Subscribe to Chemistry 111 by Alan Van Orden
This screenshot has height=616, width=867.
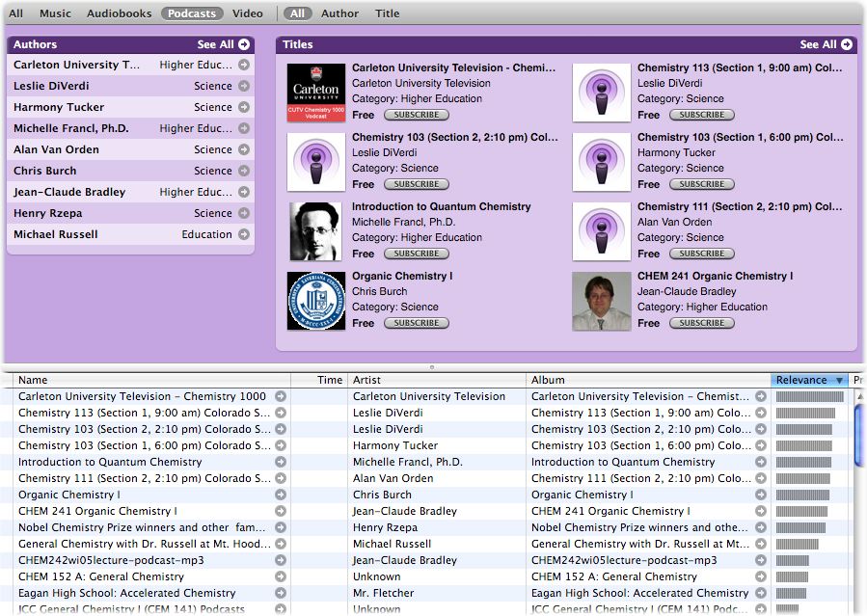click(702, 254)
